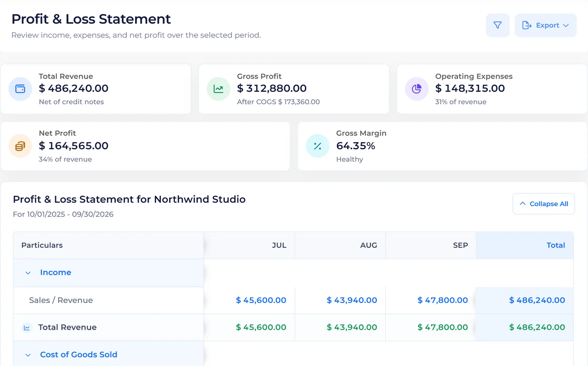Select the Cost of Goods Sold label

click(x=79, y=355)
